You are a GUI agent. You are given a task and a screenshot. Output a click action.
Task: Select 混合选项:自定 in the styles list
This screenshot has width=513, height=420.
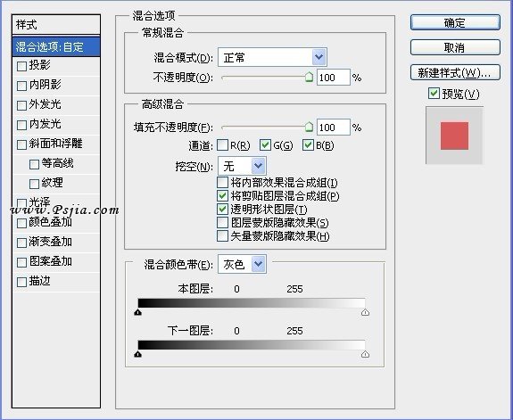tap(56, 46)
